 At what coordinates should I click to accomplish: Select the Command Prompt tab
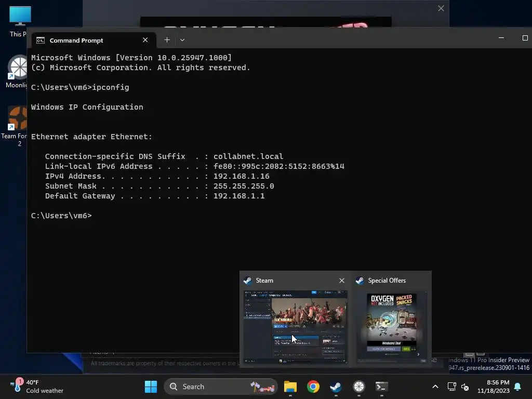coord(94,41)
